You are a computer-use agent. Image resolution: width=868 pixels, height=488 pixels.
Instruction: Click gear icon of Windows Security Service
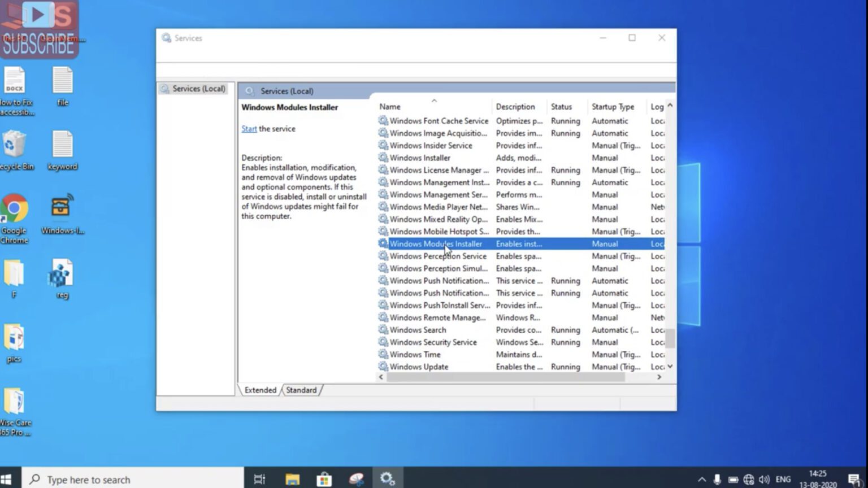(383, 342)
